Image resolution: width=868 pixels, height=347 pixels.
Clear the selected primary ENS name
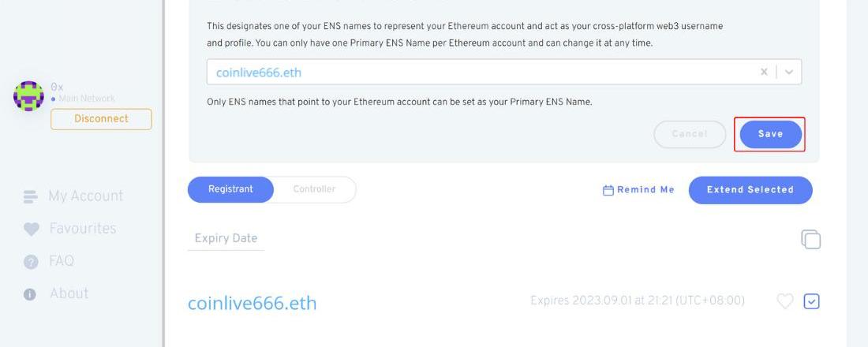pos(764,72)
